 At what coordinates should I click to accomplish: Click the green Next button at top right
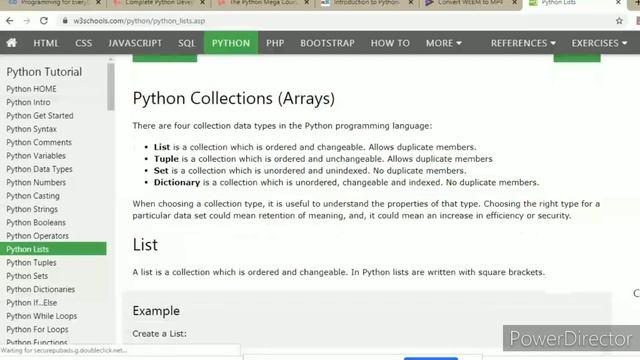577,58
